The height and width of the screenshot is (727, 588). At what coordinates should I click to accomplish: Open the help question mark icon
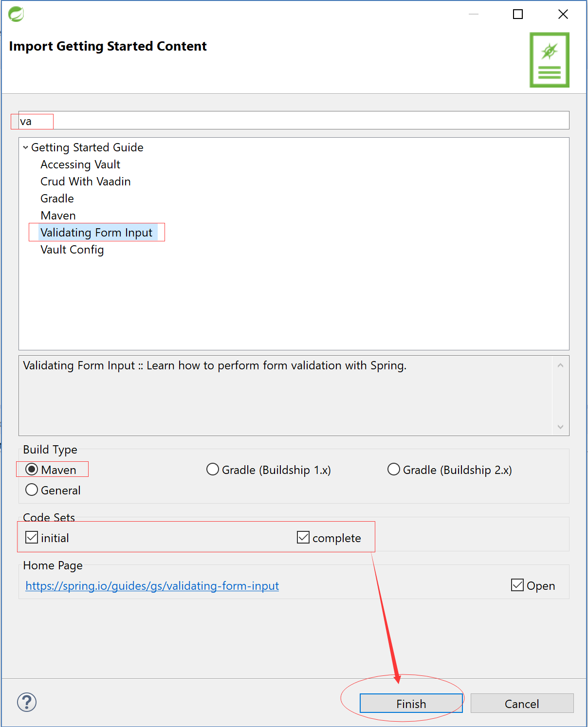tap(27, 702)
